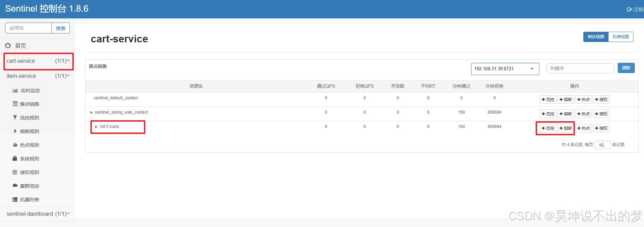Add 授权 rule for GET:/carts
644x227 pixels.
point(601,128)
